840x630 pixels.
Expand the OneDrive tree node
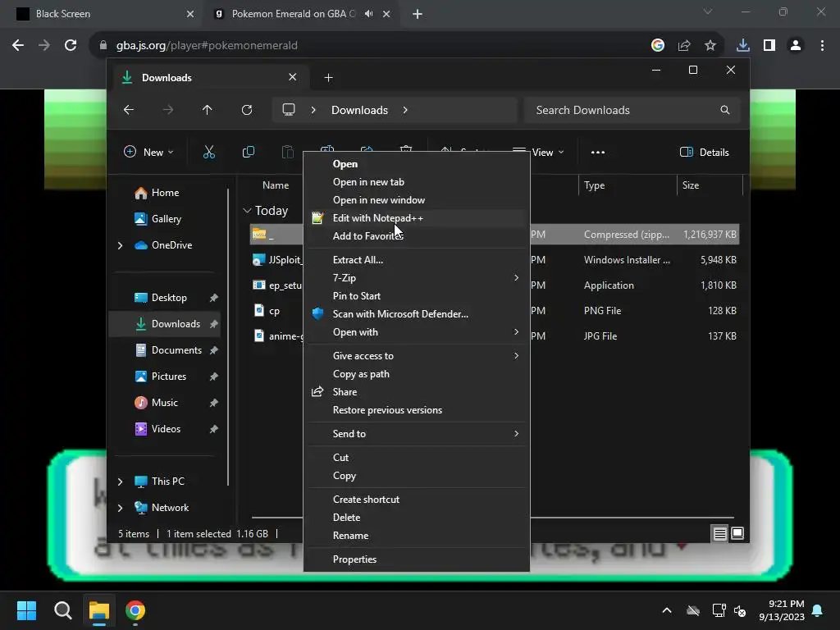(120, 245)
